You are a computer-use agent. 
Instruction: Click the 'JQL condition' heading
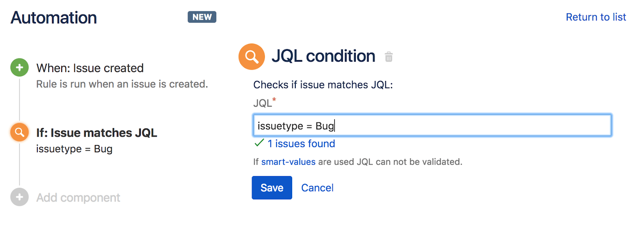pyautogui.click(x=323, y=56)
